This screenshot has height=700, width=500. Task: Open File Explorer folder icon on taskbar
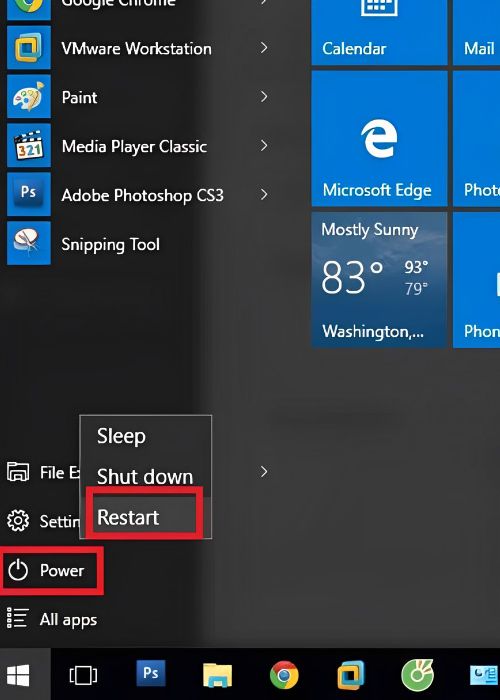pyautogui.click(x=217, y=675)
